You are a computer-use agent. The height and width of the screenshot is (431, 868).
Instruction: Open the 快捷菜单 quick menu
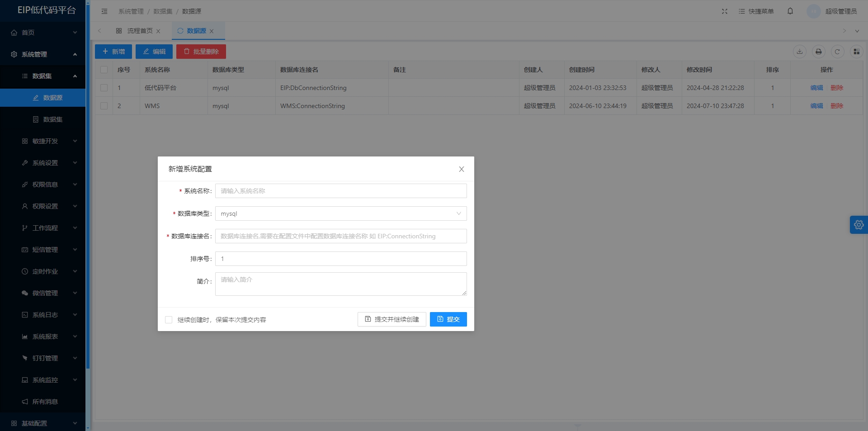pyautogui.click(x=756, y=11)
